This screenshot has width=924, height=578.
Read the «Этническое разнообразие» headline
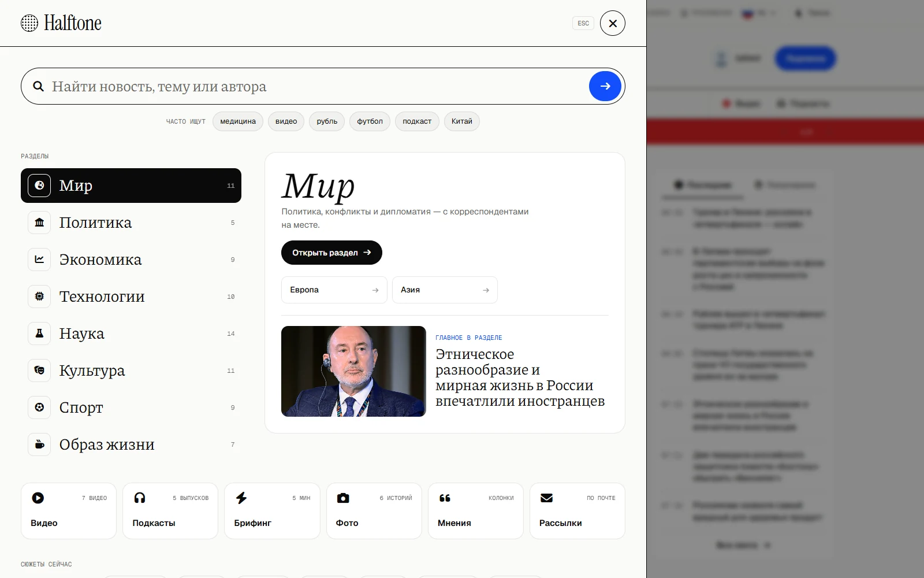tap(520, 377)
